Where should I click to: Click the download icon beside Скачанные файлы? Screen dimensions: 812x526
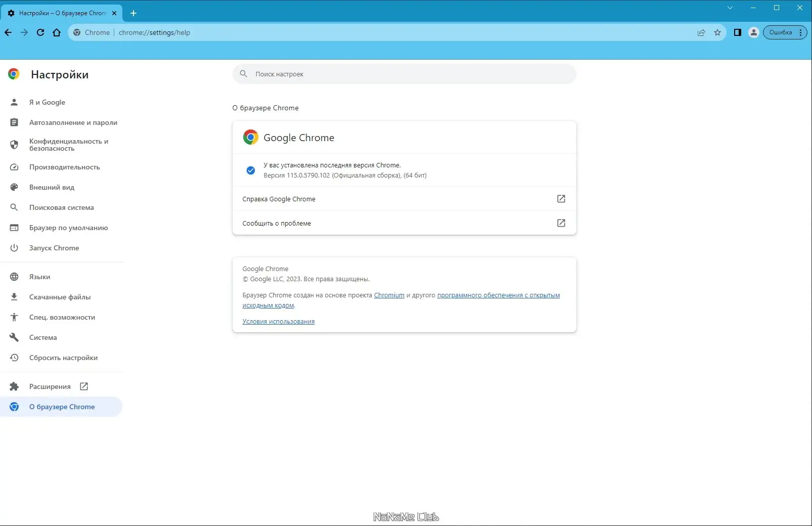click(x=14, y=297)
